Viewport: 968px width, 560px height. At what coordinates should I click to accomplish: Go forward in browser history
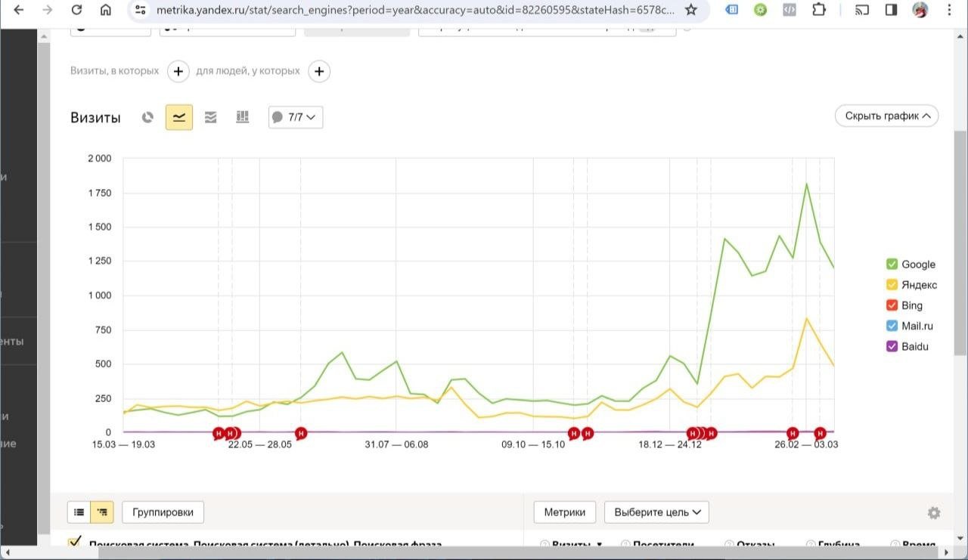click(48, 11)
